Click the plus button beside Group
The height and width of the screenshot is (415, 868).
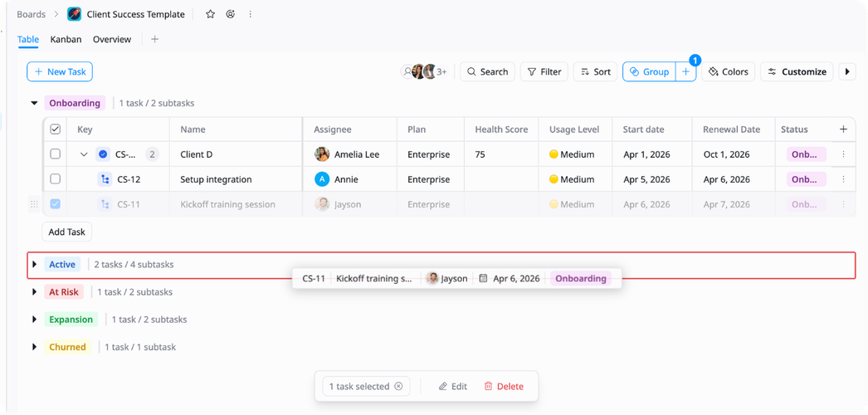click(x=686, y=71)
